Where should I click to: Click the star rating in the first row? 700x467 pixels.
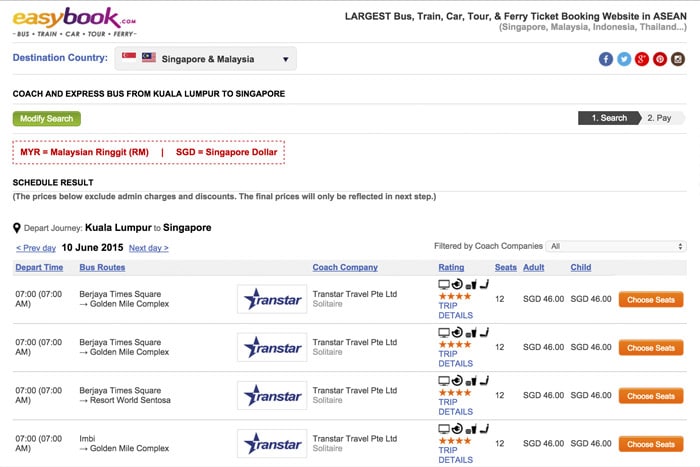(x=454, y=296)
